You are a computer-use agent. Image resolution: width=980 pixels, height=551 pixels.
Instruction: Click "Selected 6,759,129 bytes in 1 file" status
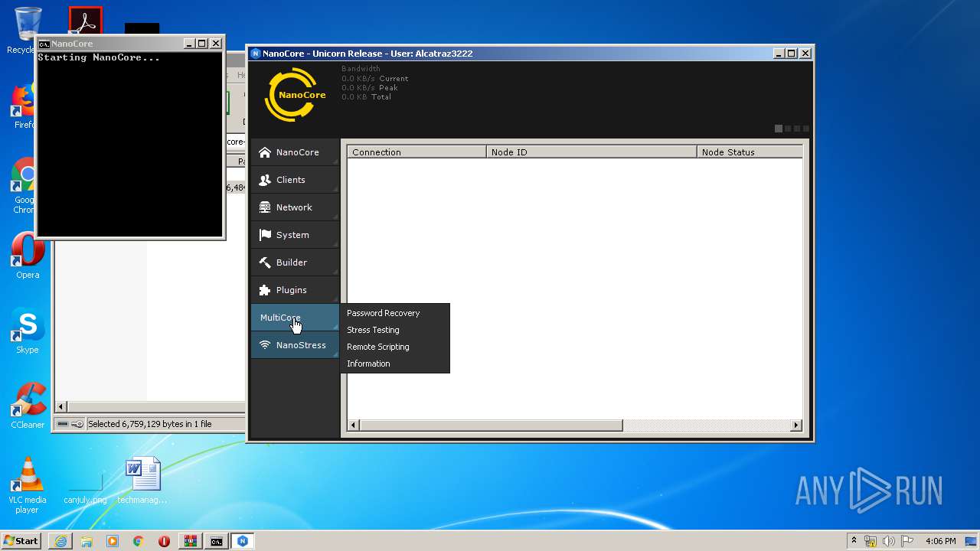[150, 424]
